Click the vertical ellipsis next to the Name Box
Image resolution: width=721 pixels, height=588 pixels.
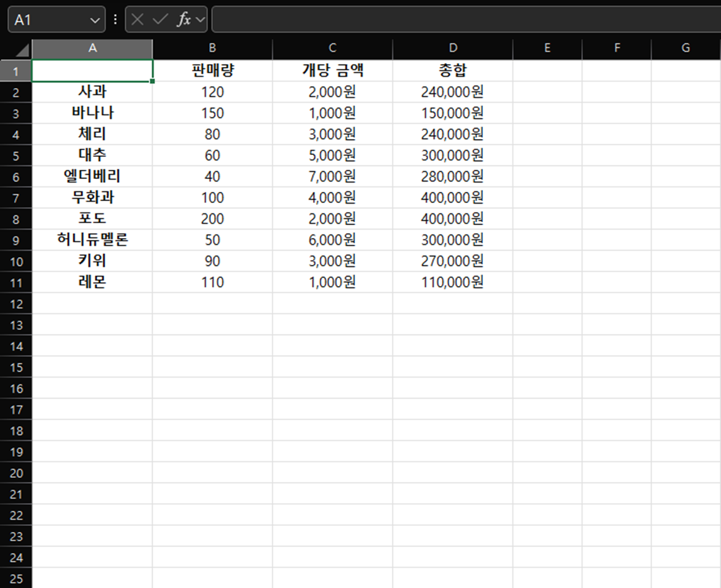pyautogui.click(x=114, y=19)
